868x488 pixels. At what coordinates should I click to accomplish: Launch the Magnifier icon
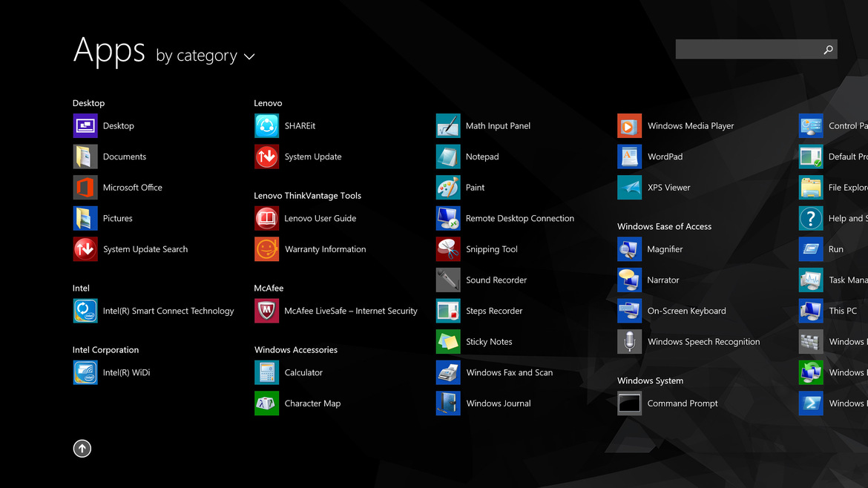(x=629, y=249)
